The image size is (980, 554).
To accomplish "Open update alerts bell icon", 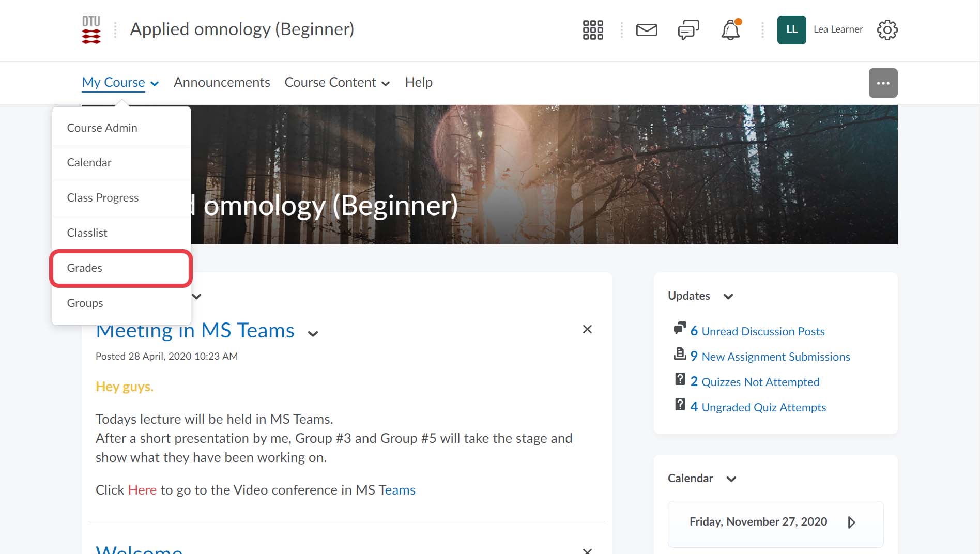I will (x=731, y=30).
